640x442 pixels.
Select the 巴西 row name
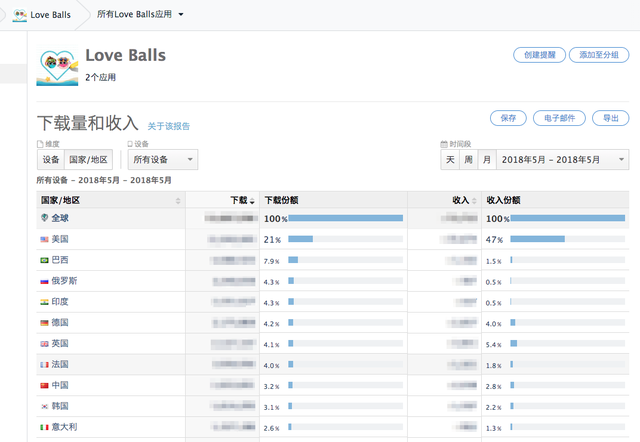60,260
